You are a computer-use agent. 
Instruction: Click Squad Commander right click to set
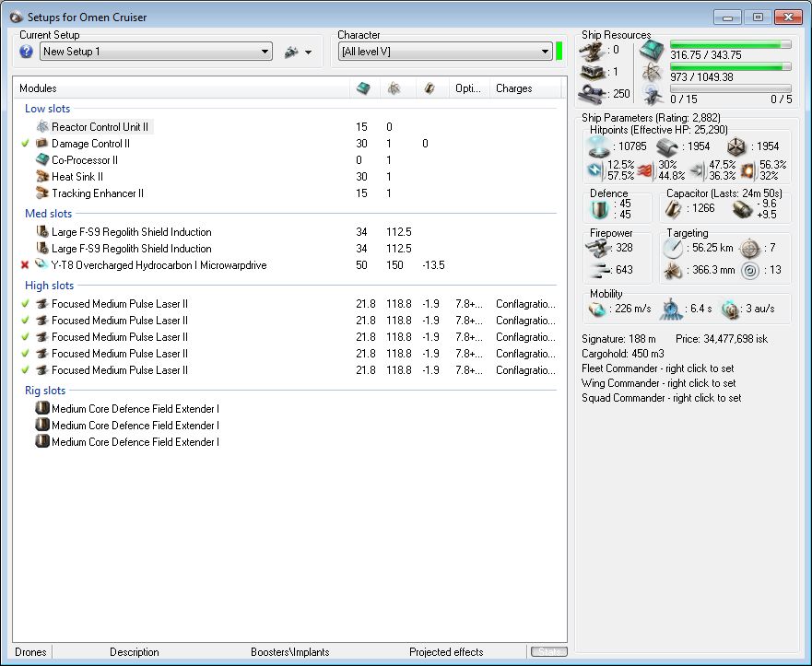(661, 397)
